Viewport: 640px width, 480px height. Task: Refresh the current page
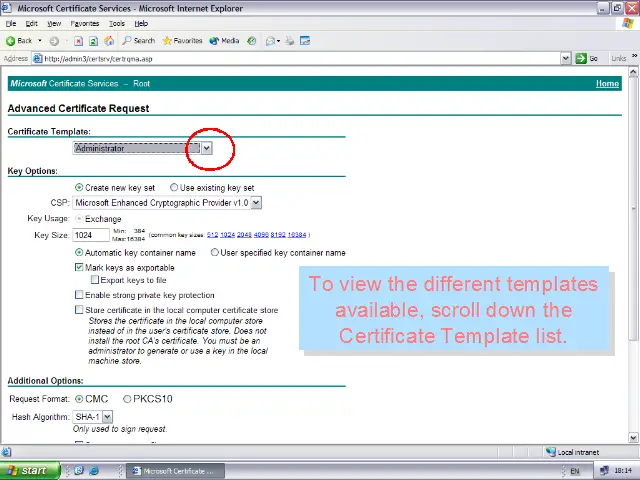[x=93, y=41]
